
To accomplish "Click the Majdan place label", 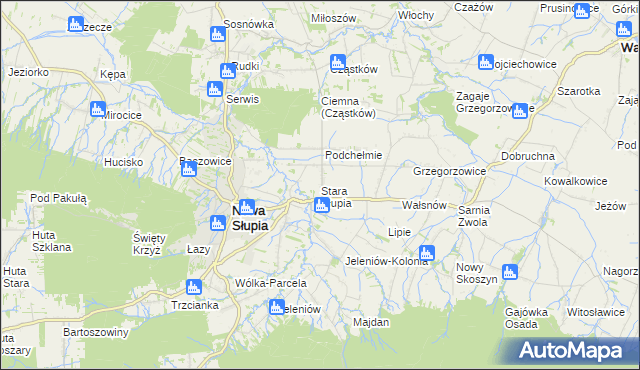I will [x=371, y=322].
